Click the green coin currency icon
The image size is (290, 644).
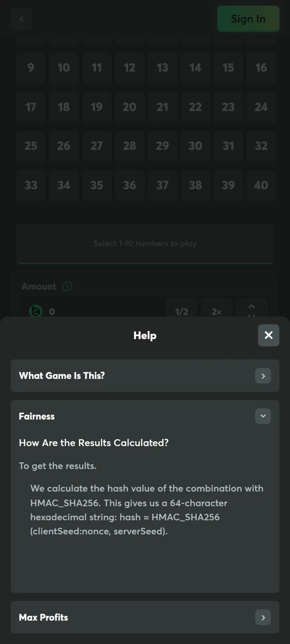click(x=35, y=311)
